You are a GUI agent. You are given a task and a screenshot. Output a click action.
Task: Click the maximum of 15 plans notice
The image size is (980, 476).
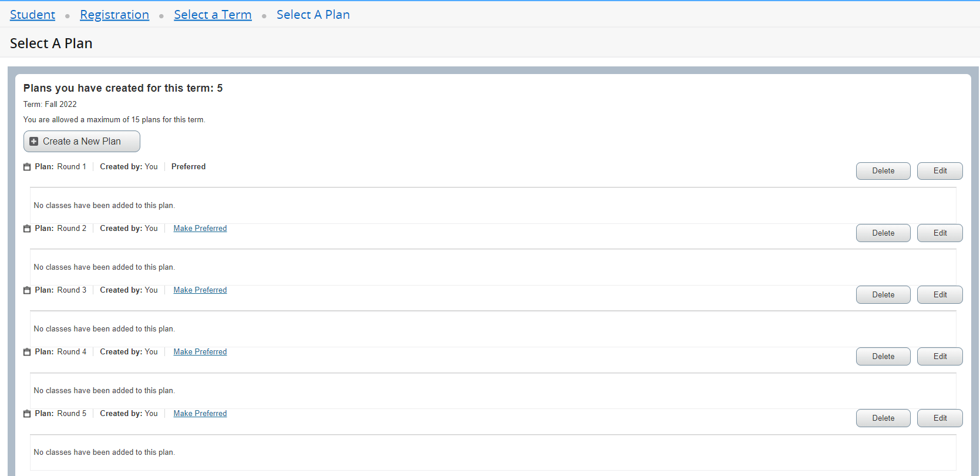114,120
